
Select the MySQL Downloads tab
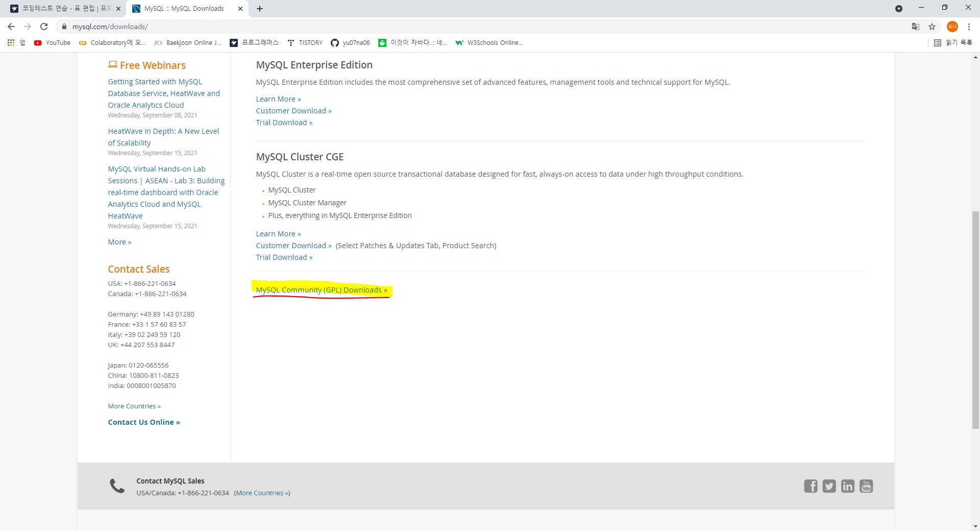[x=188, y=9]
